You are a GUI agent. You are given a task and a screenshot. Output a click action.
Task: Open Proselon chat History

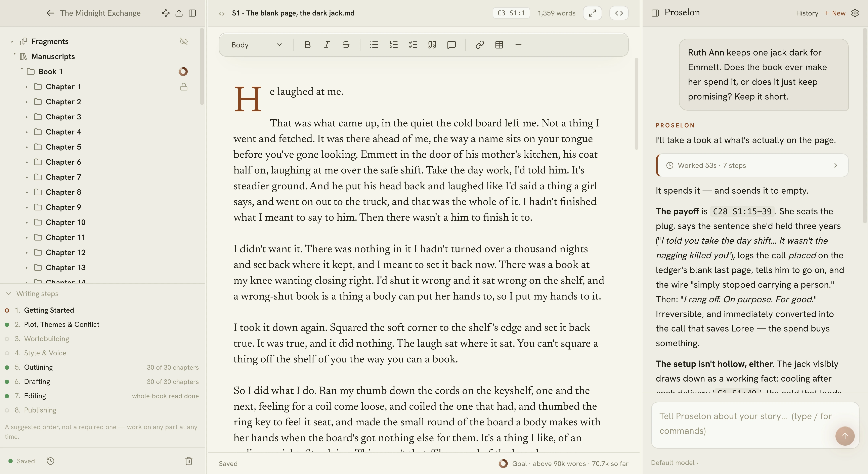(x=807, y=13)
